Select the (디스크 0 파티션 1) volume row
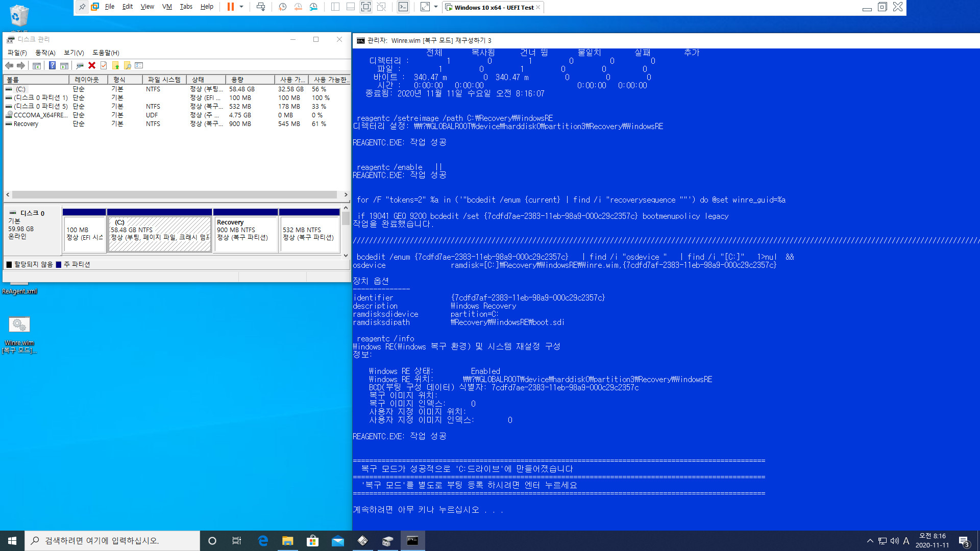This screenshot has height=551, width=980. pos(176,97)
